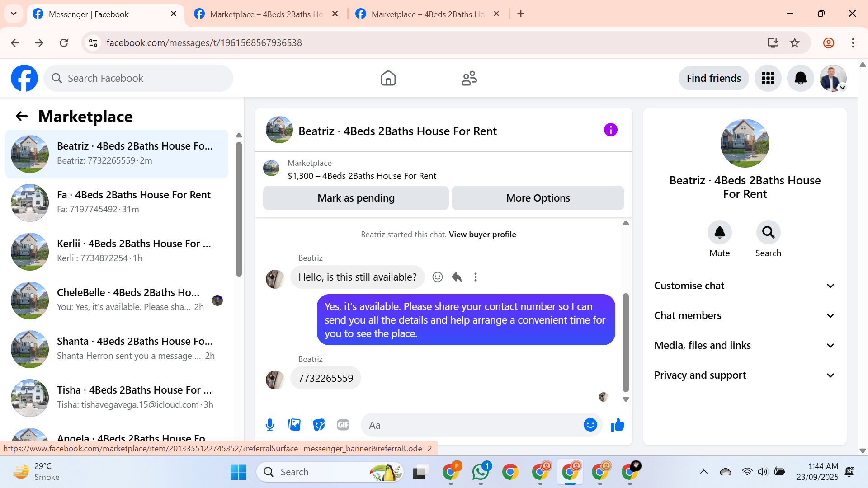
Task: React to the "Hello, is this still available?" message
Action: (x=437, y=277)
